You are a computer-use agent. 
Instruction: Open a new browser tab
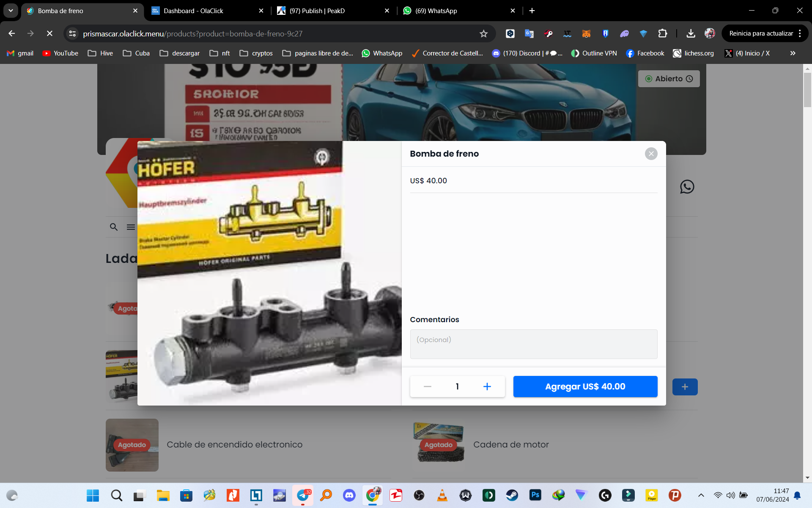point(532,11)
